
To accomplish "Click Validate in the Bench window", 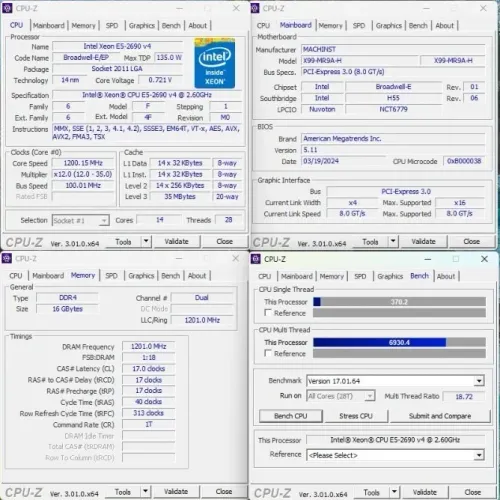I will click(x=425, y=492).
